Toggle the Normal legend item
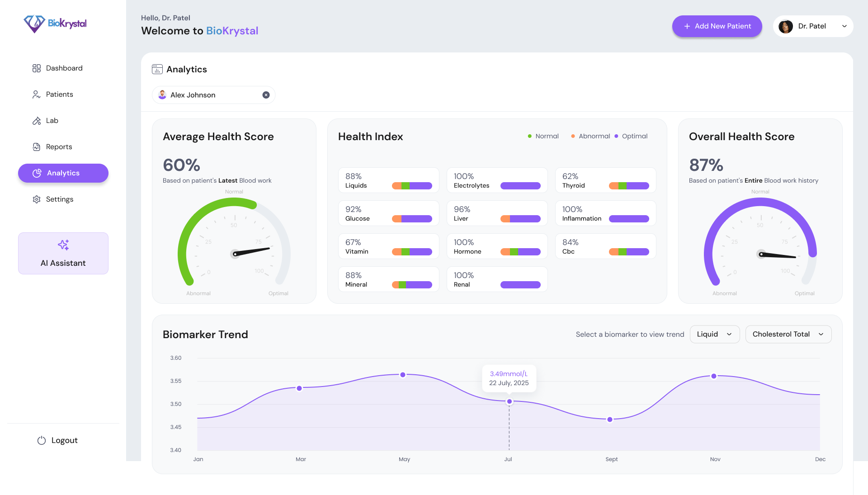 [x=543, y=136]
